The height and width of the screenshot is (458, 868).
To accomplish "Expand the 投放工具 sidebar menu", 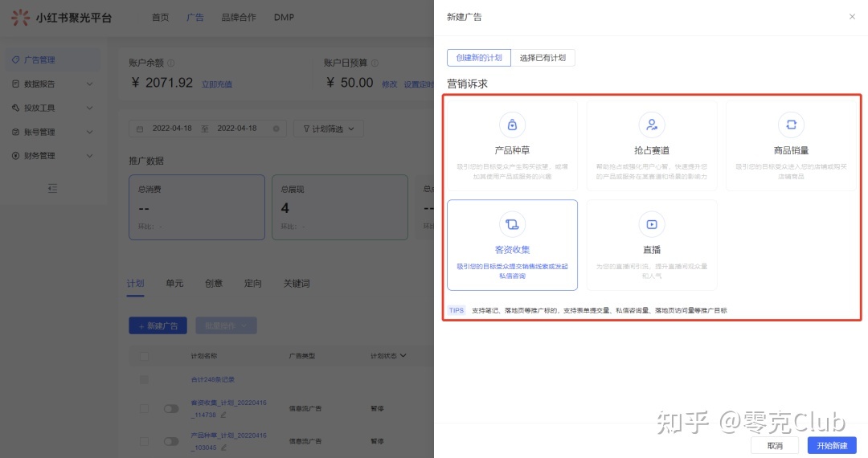I will pyautogui.click(x=90, y=108).
